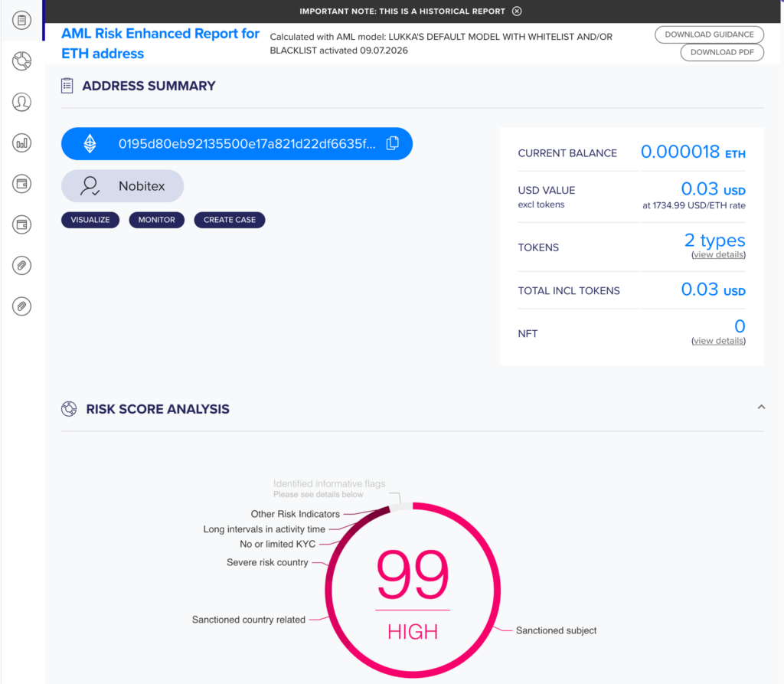
Task: Open the upper wallet sidebar icon
Action: pos(21,184)
